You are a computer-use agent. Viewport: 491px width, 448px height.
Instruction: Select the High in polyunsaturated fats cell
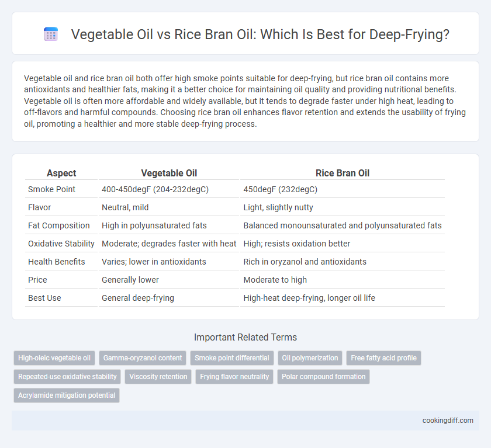[169, 225]
